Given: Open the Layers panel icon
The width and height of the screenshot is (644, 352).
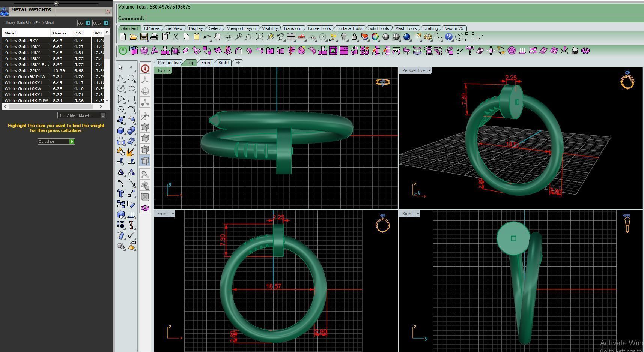Looking at the screenshot, I should (364, 37).
